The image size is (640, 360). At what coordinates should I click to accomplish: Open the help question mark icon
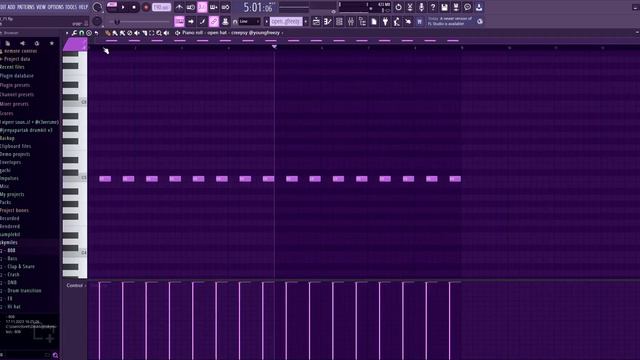433,7
